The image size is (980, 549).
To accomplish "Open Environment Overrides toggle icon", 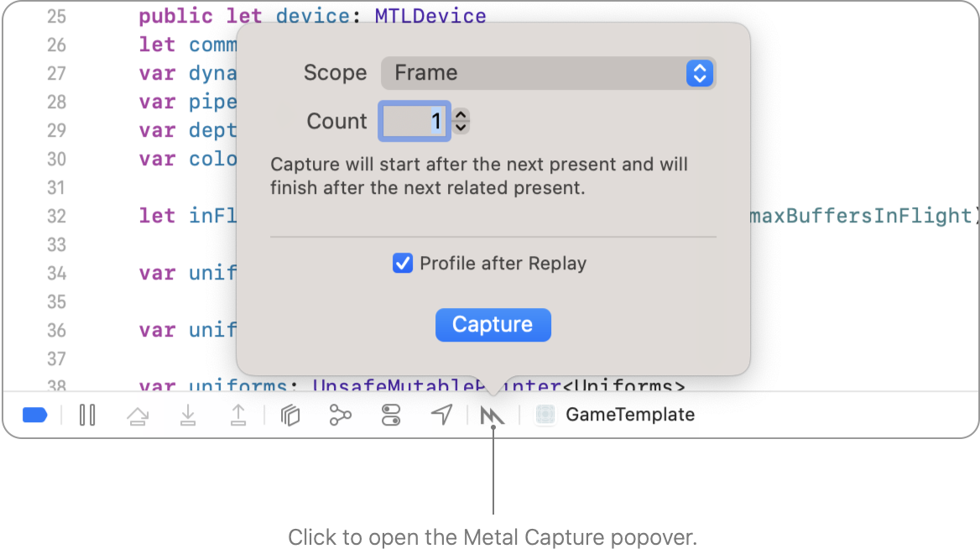I will click(391, 416).
